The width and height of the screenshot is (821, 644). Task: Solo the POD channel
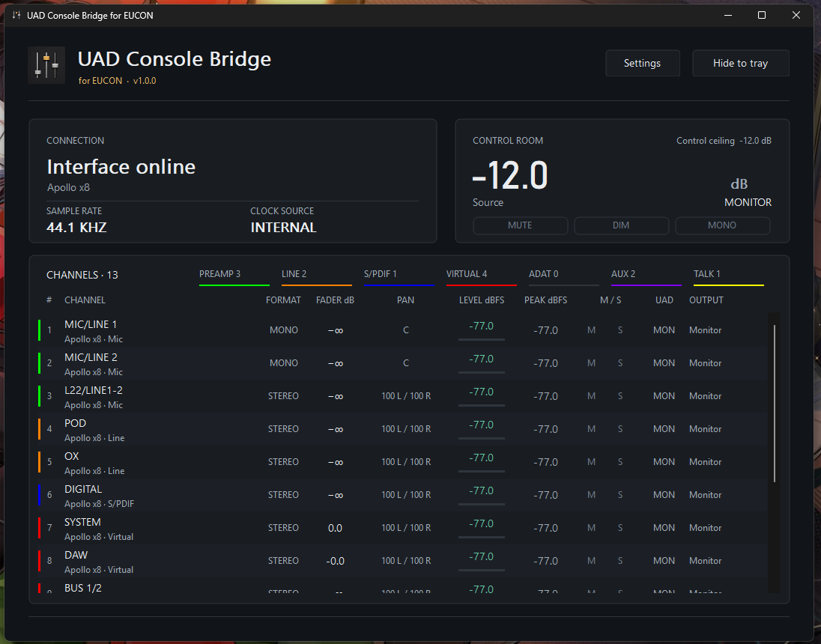coord(620,429)
